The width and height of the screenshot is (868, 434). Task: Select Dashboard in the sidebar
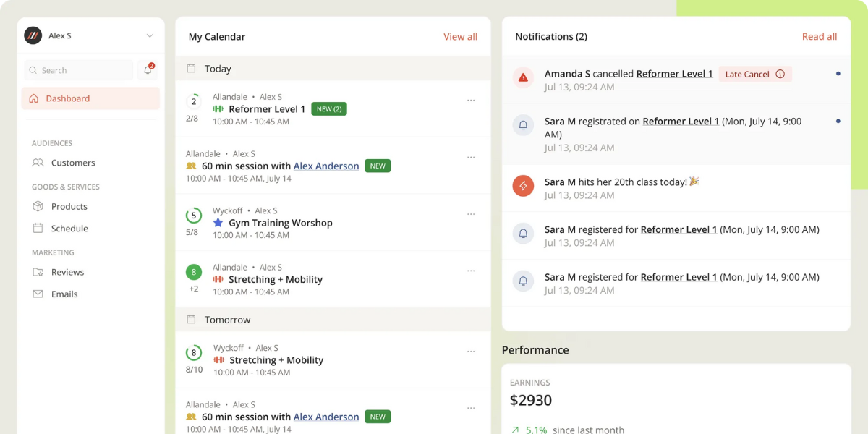[67, 98]
